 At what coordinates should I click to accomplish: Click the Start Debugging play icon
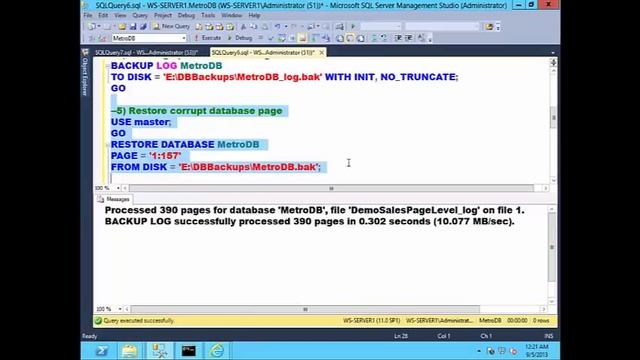pyautogui.click(x=353, y=27)
